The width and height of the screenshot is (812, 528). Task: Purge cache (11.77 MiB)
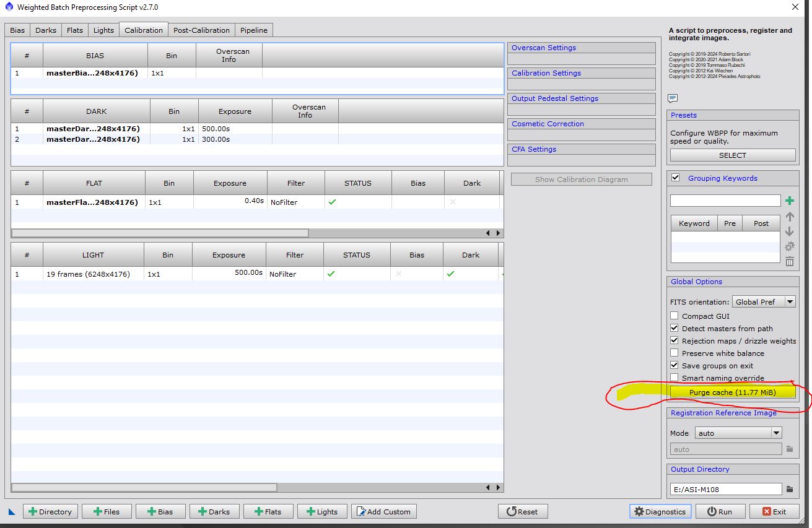pyautogui.click(x=733, y=392)
